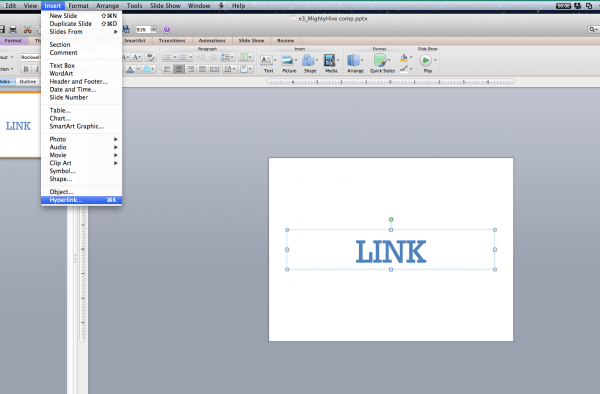Screen dimensions: 600x394
Task: Open the Format menu in menu bar
Action: pos(78,6)
